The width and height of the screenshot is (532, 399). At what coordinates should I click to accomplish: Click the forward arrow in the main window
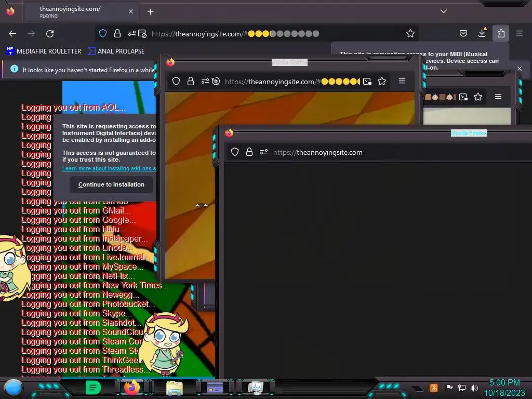pyautogui.click(x=31, y=34)
